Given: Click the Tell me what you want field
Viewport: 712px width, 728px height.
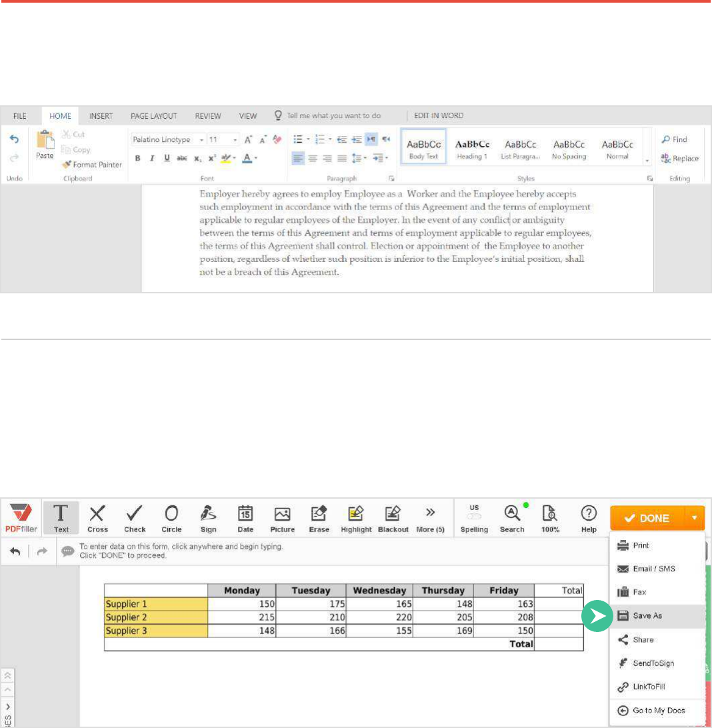Looking at the screenshot, I should [329, 115].
